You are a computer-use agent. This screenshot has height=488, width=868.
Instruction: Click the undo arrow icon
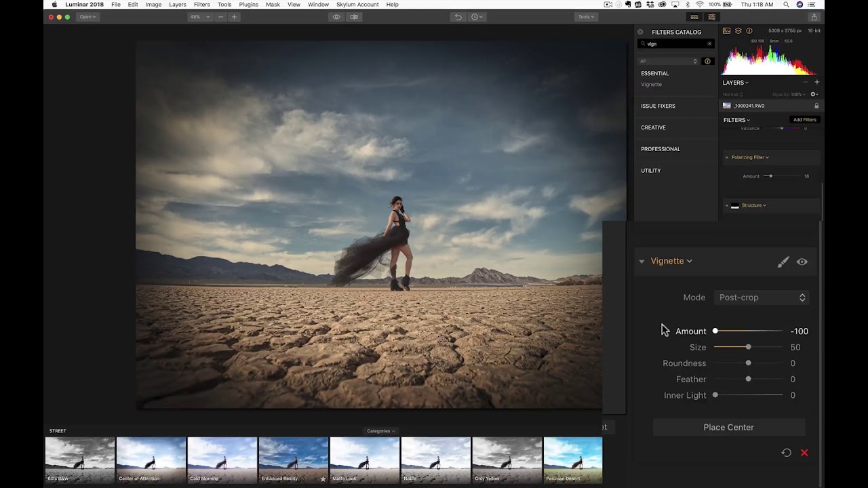[458, 17]
